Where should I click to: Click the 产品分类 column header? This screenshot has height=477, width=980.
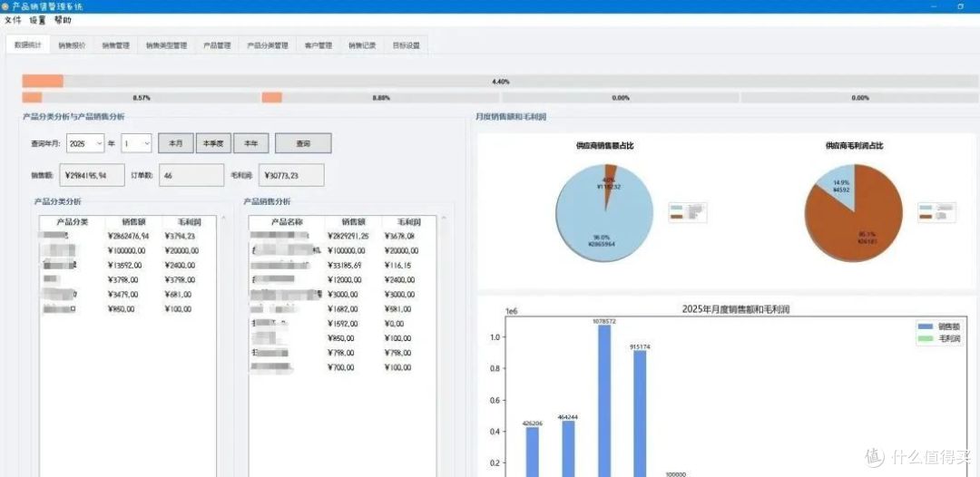coord(72,221)
